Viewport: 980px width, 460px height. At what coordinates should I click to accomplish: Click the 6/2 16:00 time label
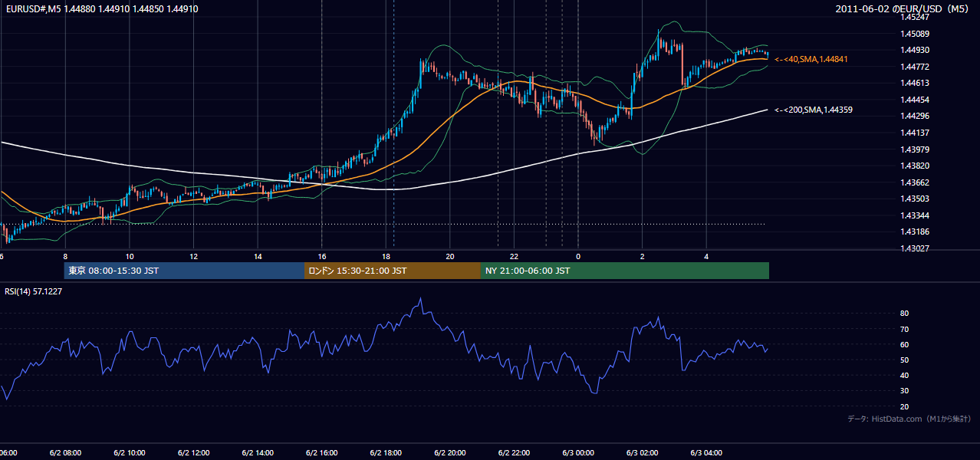(322, 453)
